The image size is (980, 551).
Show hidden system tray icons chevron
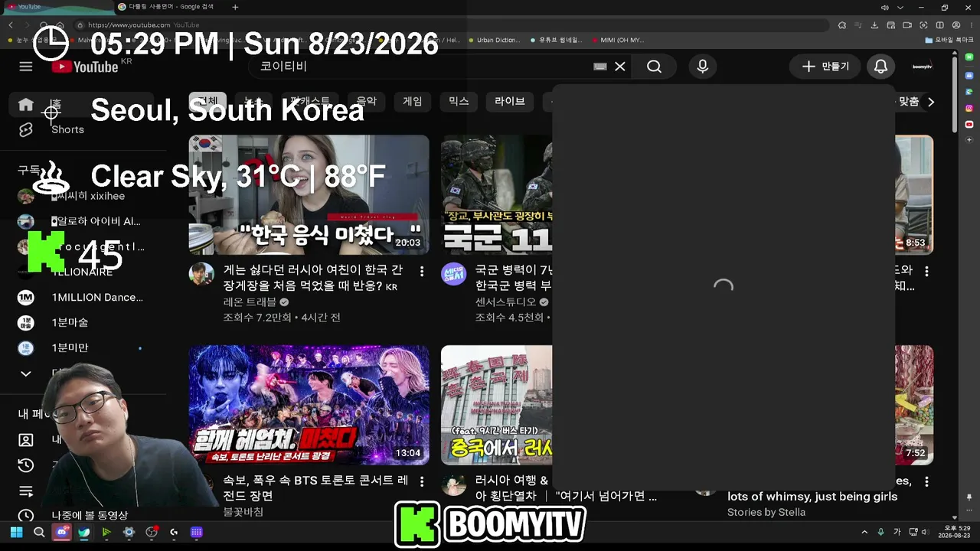pos(864,533)
